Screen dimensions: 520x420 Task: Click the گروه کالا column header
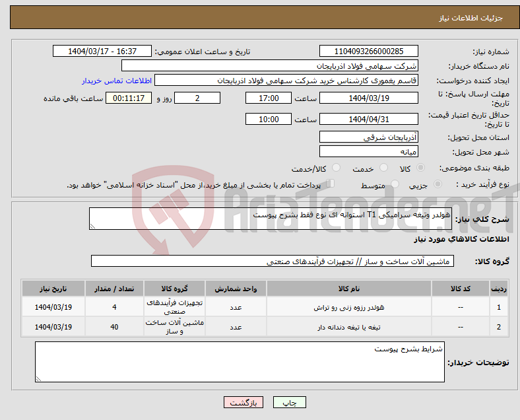coord(174,289)
